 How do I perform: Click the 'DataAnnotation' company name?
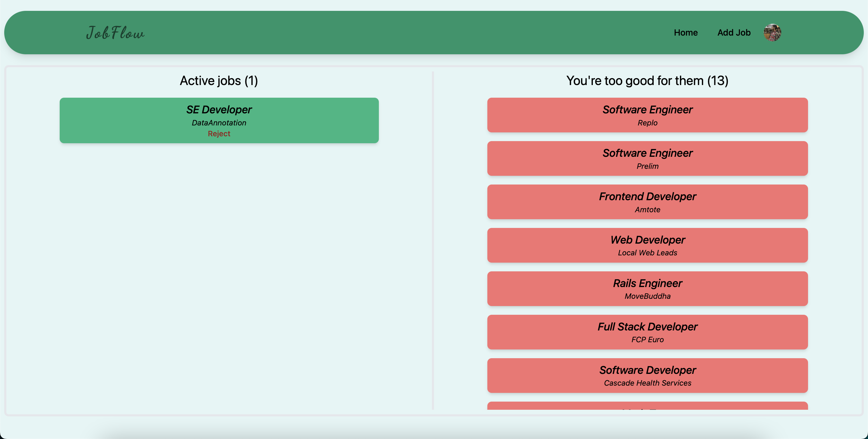(x=219, y=123)
